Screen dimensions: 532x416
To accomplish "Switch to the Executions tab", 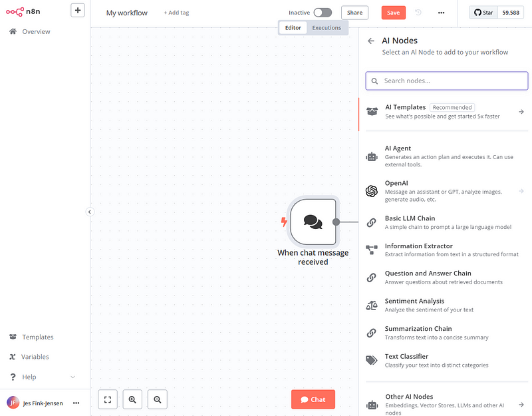I will (327, 28).
